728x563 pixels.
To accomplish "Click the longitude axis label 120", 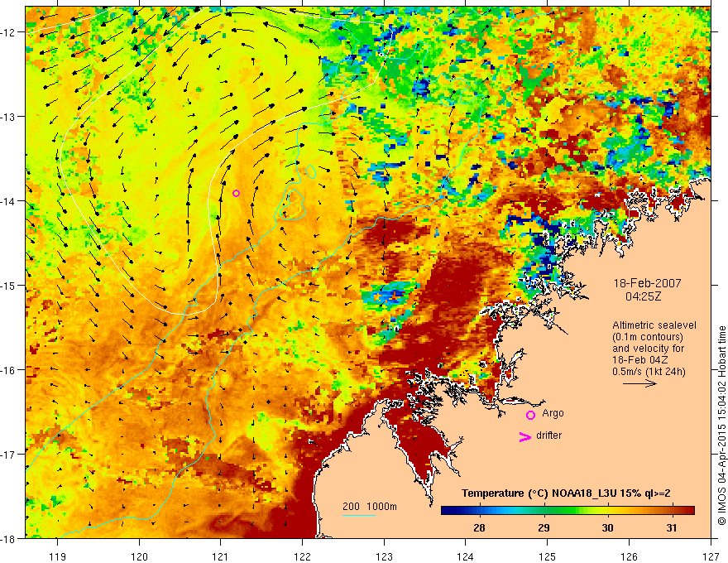I will [139, 556].
